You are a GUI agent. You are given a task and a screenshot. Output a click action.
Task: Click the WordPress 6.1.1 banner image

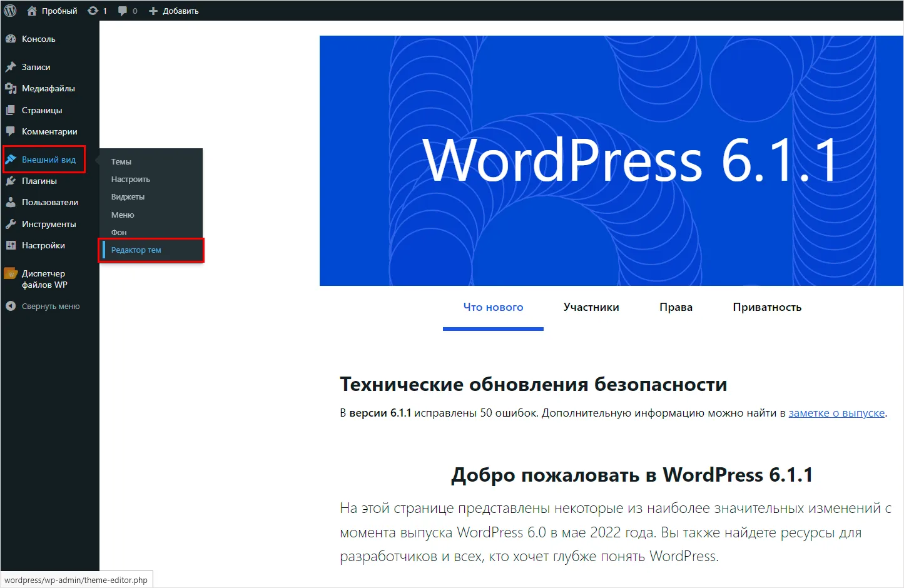pyautogui.click(x=611, y=161)
